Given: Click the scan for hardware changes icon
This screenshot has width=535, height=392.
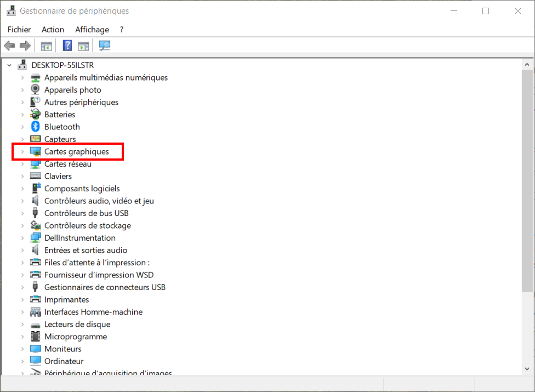Looking at the screenshot, I should 104,46.
